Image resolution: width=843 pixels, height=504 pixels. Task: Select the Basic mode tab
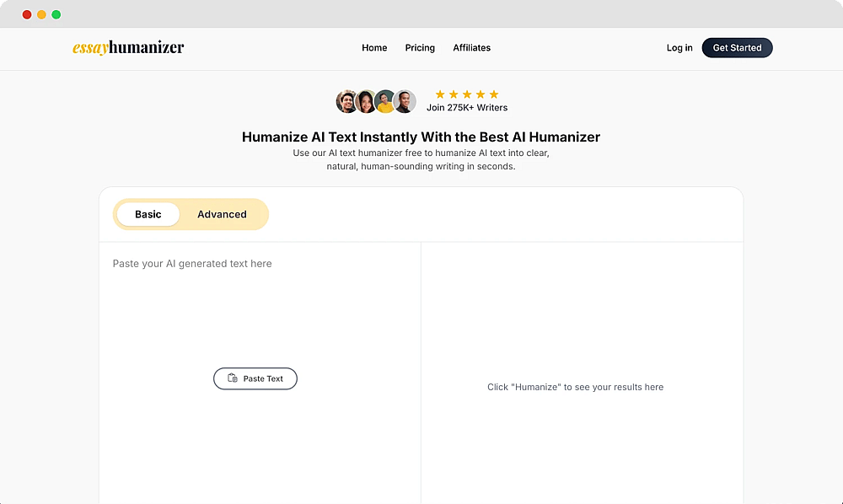pos(148,214)
